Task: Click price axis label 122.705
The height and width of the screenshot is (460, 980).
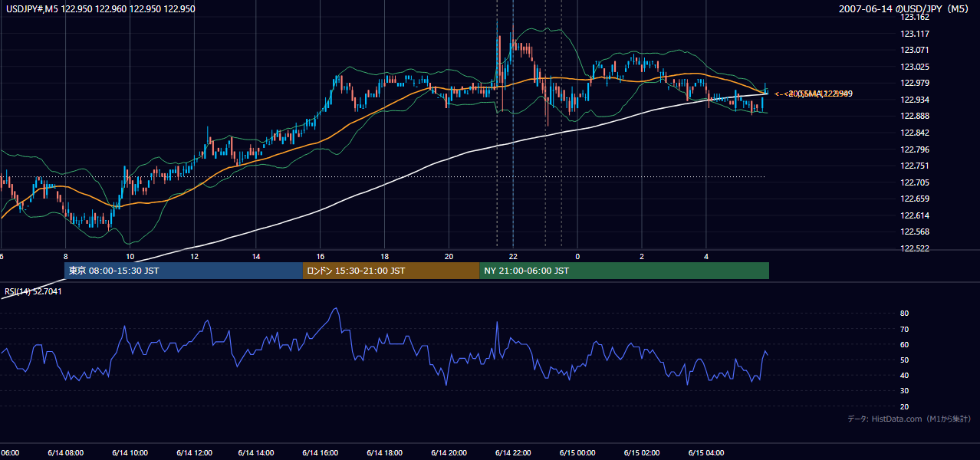Action: tap(915, 182)
